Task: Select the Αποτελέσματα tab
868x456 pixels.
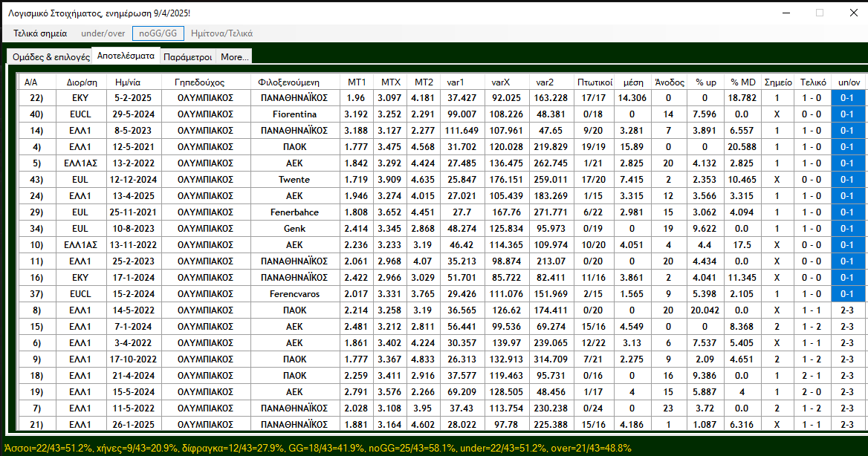Action: click(126, 56)
